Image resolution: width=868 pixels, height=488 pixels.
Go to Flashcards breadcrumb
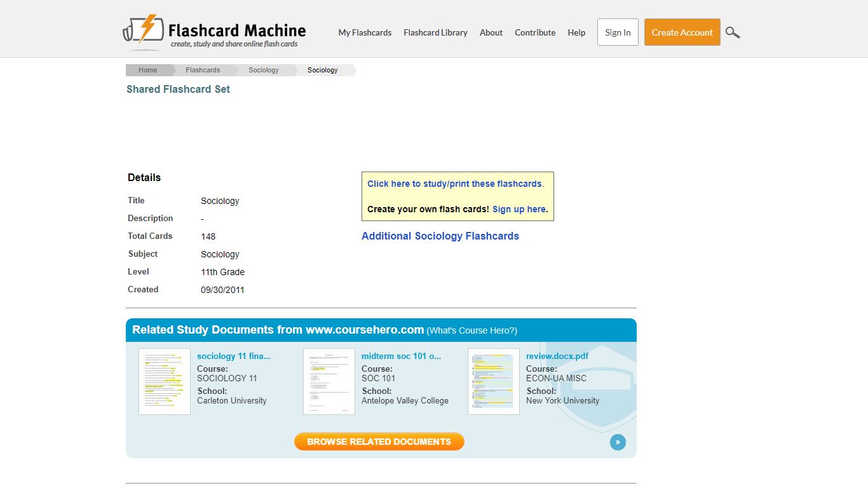pos(203,70)
